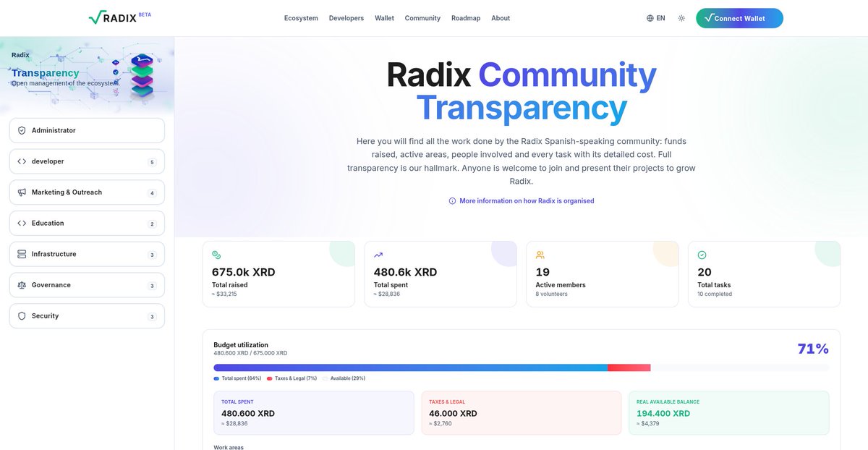Click the Administrator shield icon
The width and height of the screenshot is (868, 450).
(22, 130)
